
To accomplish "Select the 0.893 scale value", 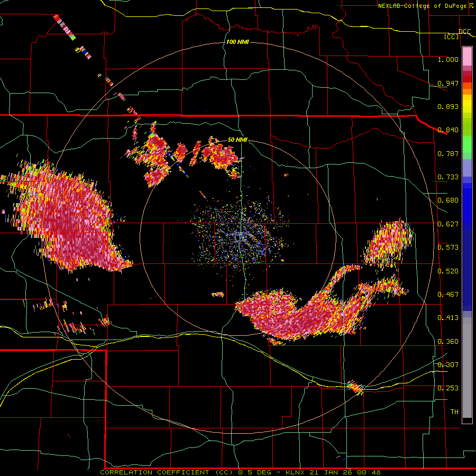I will 448,106.
